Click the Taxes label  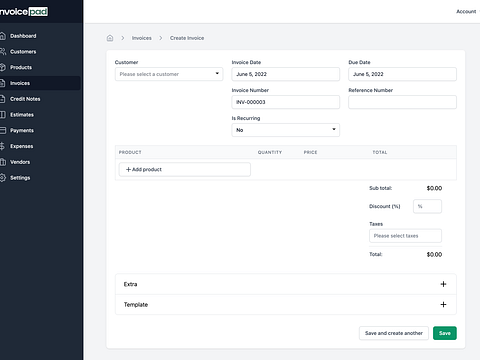point(376,224)
